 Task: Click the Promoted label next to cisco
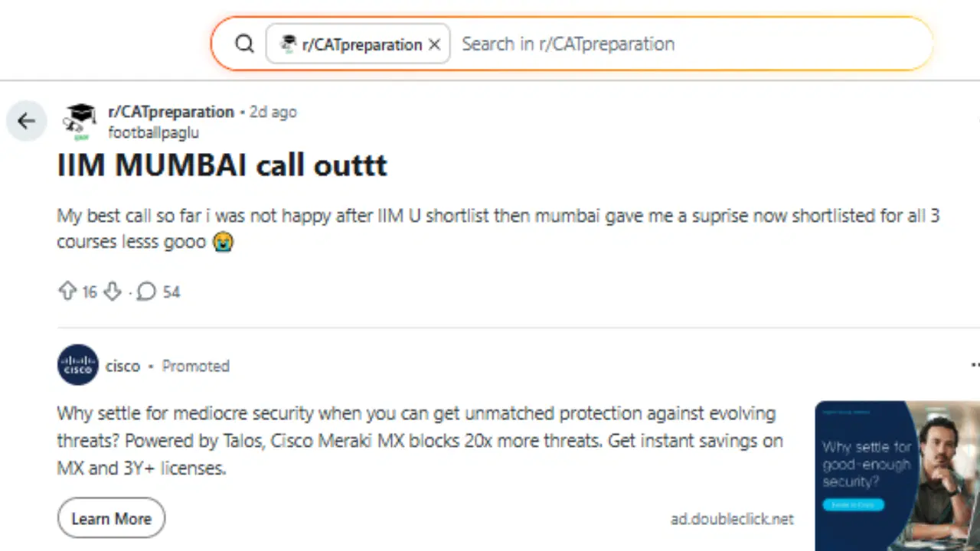(x=195, y=366)
